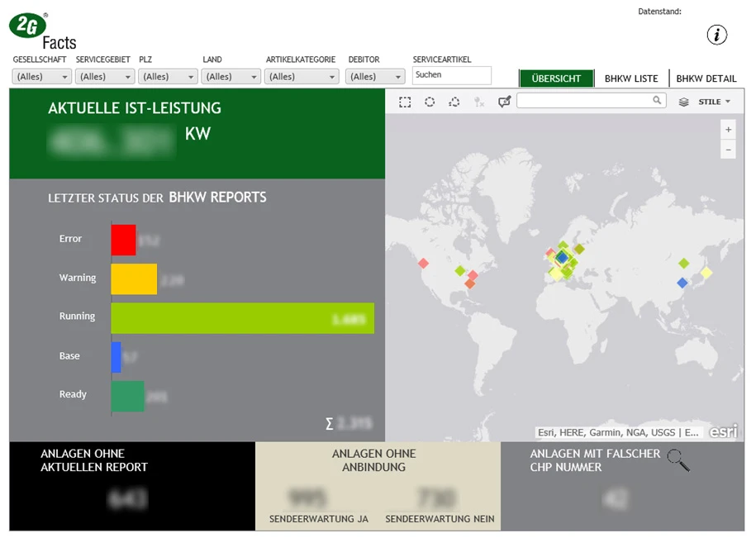Click the red Error status bar
Viewport: 756px width, 538px height.
(123, 240)
